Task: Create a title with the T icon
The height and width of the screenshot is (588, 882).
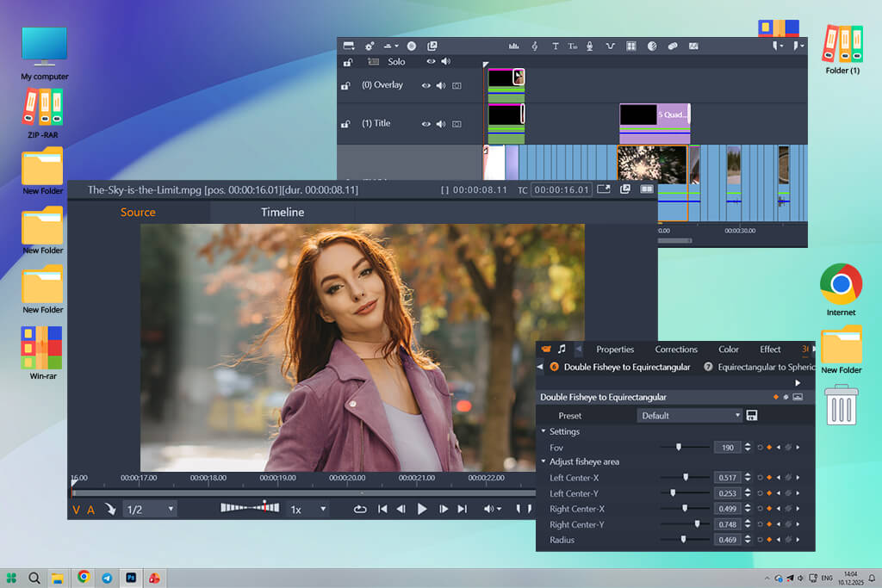Action: (556, 46)
